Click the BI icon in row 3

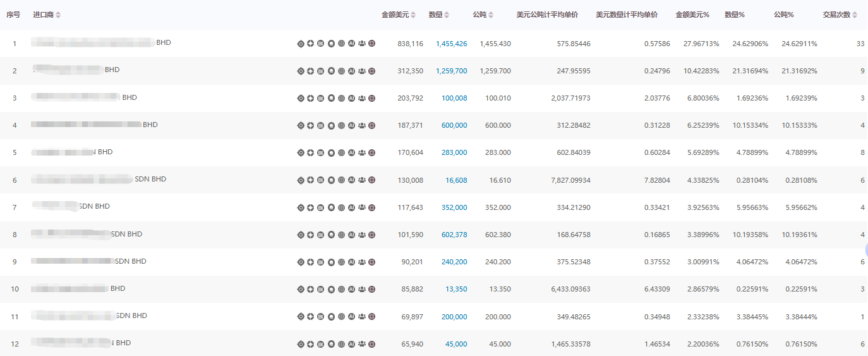click(x=320, y=98)
